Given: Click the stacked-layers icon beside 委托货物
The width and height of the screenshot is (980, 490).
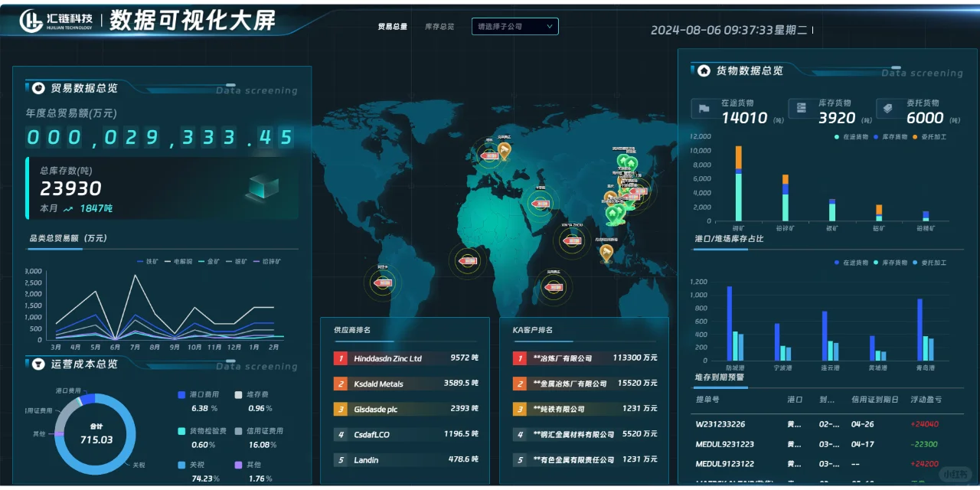Looking at the screenshot, I should coord(887,108).
